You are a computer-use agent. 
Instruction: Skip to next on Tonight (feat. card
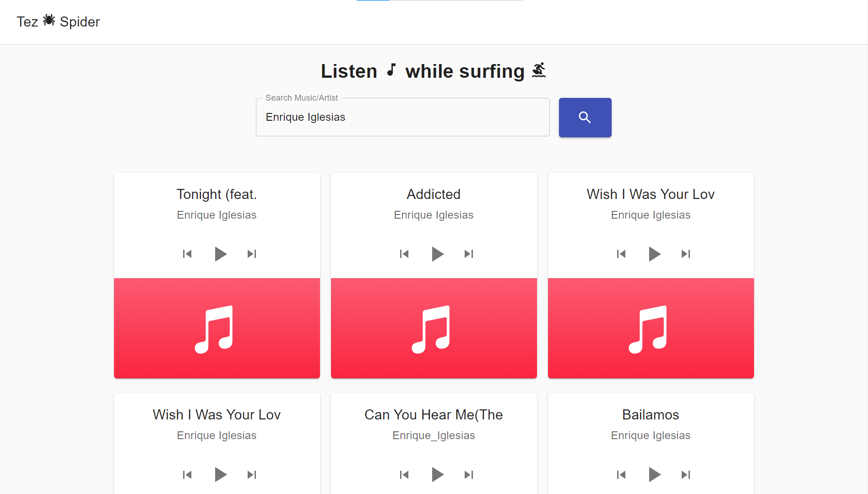252,254
